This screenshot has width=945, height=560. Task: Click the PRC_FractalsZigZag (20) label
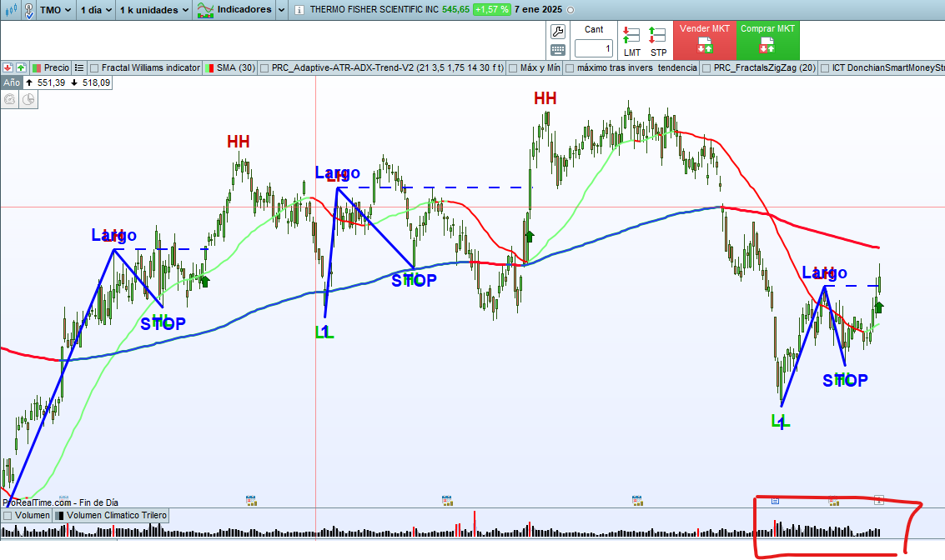click(765, 68)
